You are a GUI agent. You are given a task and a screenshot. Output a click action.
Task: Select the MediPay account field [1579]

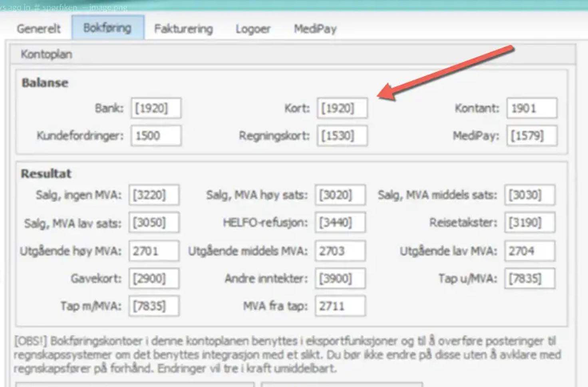[531, 136]
